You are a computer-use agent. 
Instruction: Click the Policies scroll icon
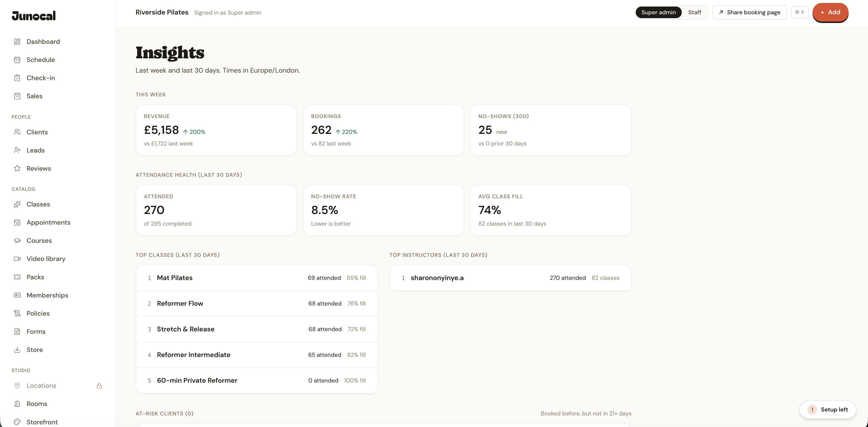(17, 313)
